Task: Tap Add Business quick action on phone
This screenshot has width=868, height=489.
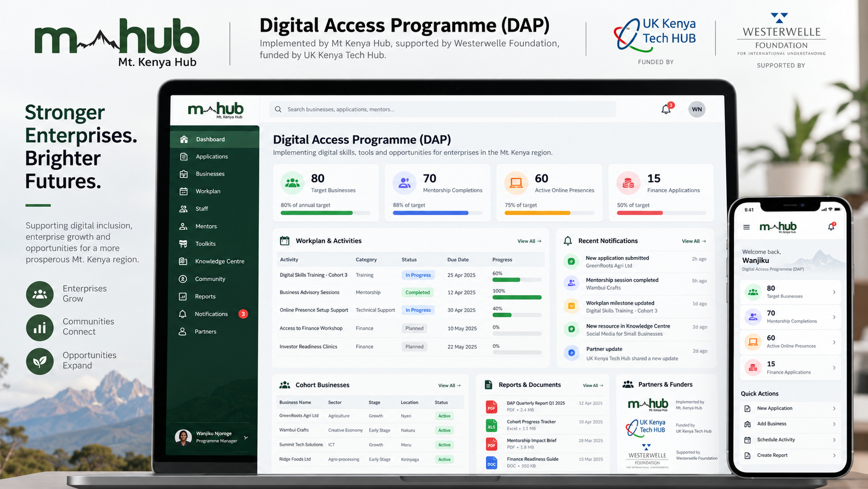Action: (791, 424)
